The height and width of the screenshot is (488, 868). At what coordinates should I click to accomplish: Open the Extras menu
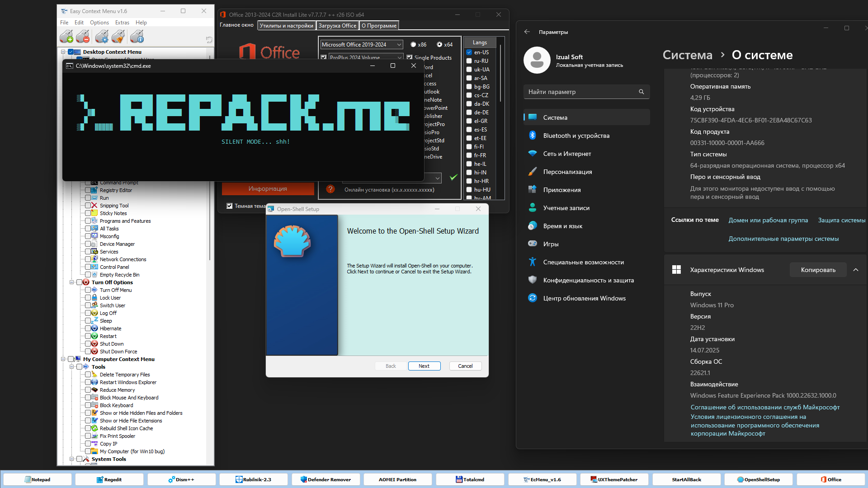(x=122, y=23)
